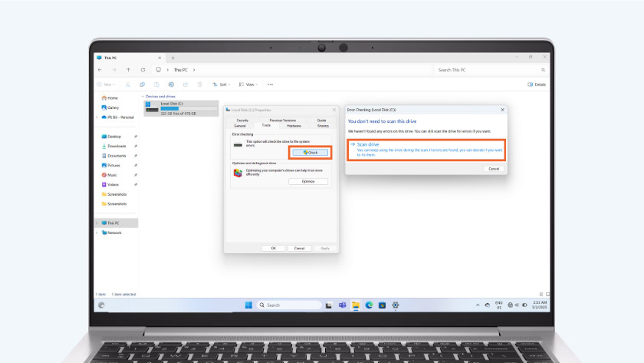Viewport: 644px width, 363px height.
Task: Collapse the Devices and drives group
Action: pos(145,96)
